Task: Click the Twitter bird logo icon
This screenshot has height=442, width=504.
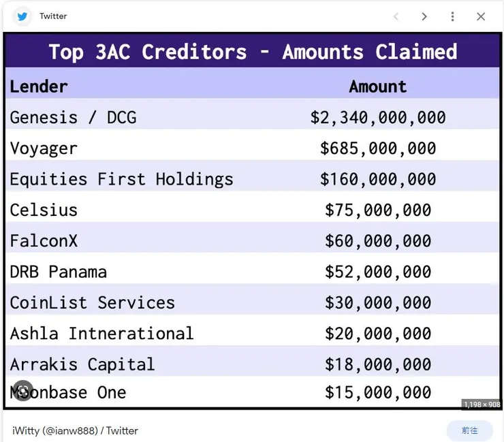Action: (x=23, y=16)
